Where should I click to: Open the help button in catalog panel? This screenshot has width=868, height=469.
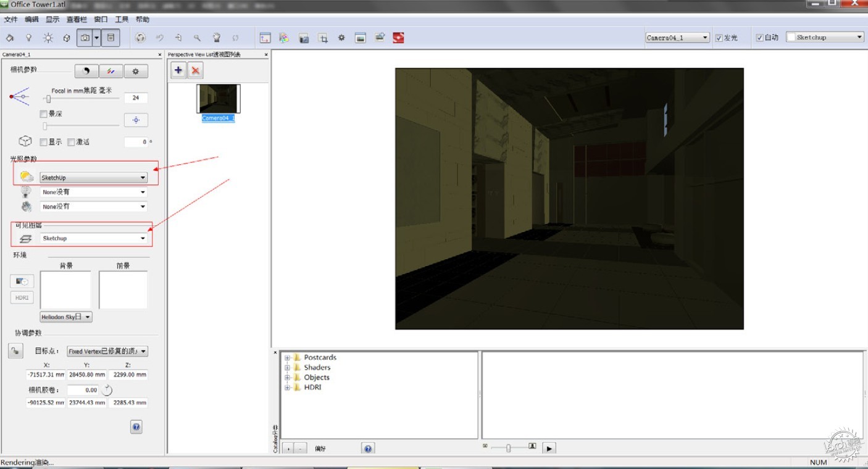[368, 449]
